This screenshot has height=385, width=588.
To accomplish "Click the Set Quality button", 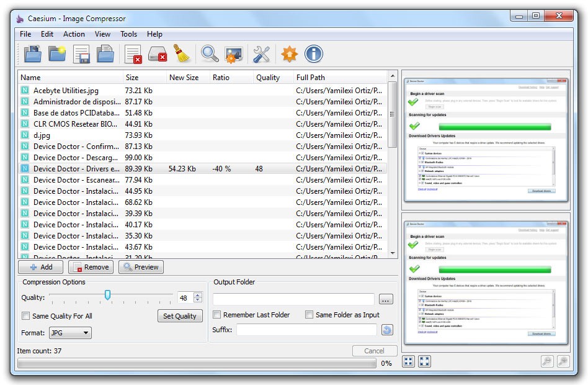I will [180, 316].
